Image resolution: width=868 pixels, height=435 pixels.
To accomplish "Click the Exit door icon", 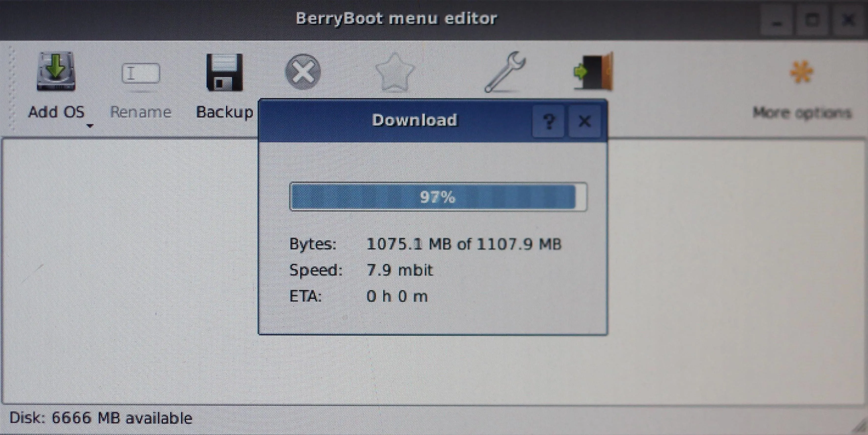I will click(594, 71).
